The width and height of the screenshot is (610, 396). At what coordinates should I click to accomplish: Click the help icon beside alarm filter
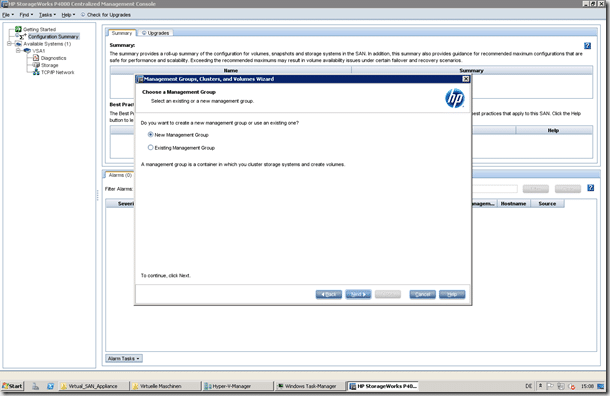coord(591,188)
